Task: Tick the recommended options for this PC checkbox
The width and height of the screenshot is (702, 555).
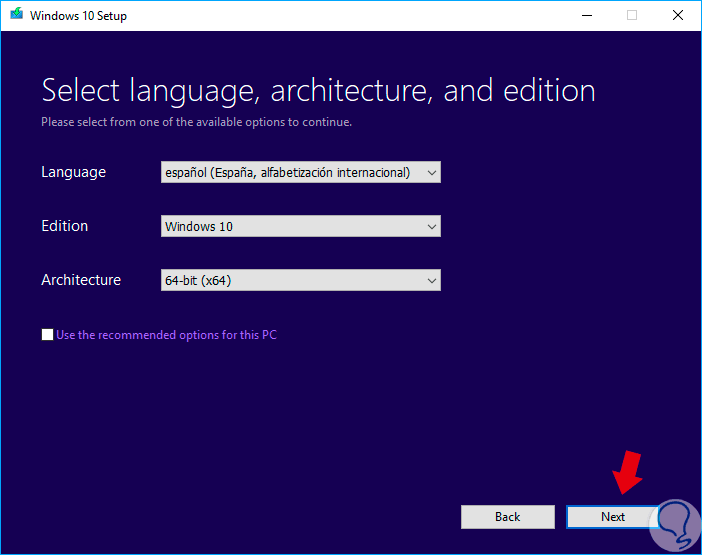Action: pyautogui.click(x=47, y=335)
